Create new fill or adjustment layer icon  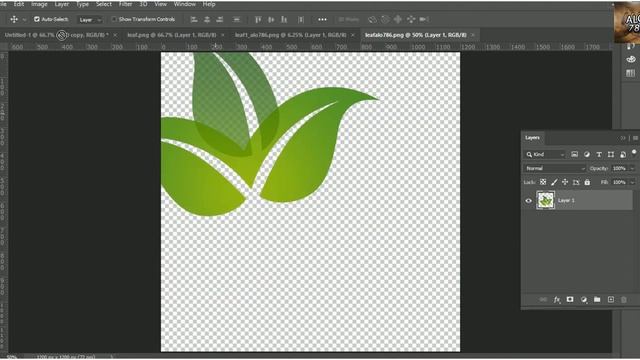584,300
